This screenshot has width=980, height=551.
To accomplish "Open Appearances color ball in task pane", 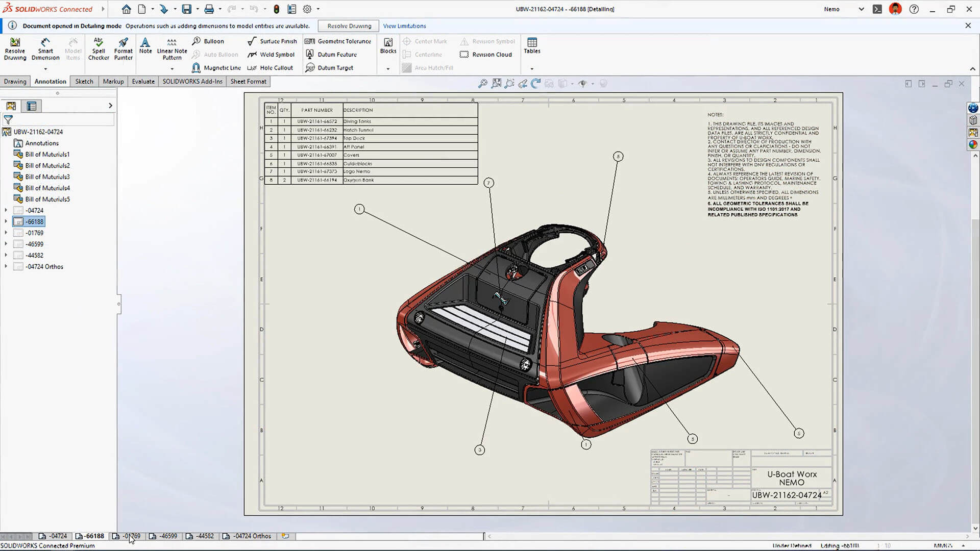I will click(973, 144).
